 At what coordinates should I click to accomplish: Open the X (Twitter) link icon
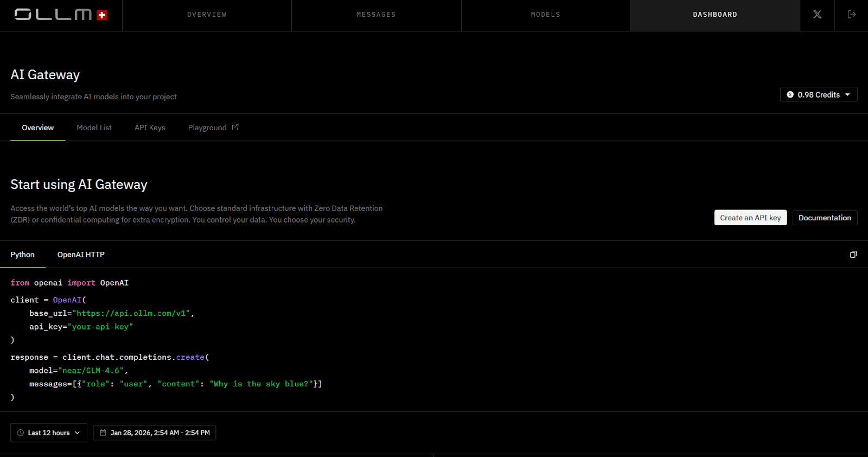pyautogui.click(x=817, y=15)
